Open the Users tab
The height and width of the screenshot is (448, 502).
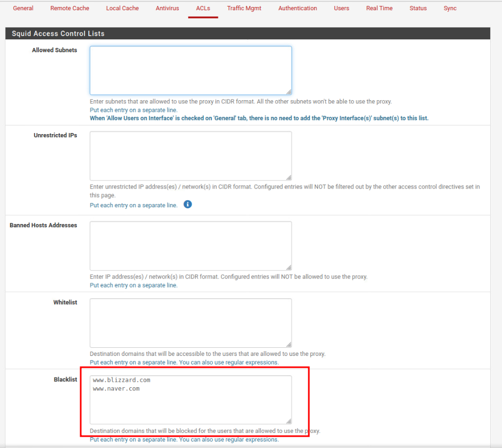pos(341,8)
